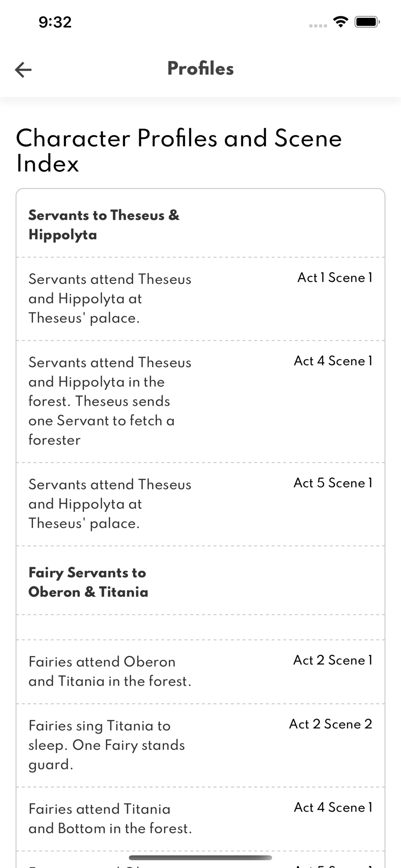The image size is (401, 868).
Task: Open Act 1 Scene 1 link for Servants
Action: pos(335,278)
